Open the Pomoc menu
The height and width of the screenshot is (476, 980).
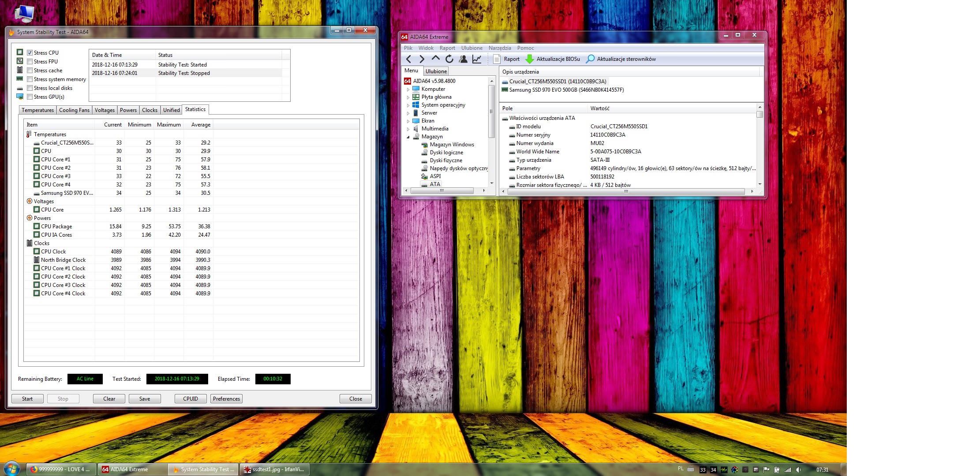(525, 48)
